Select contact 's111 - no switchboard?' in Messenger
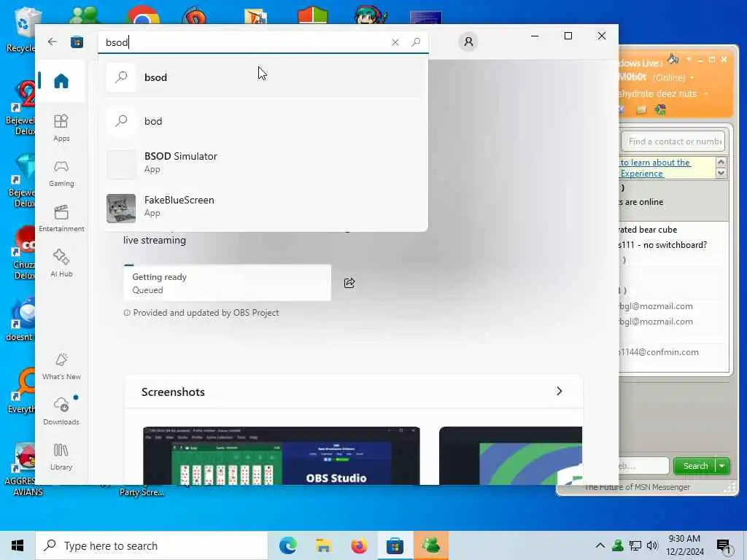Image resolution: width=747 pixels, height=560 pixels. (x=662, y=245)
